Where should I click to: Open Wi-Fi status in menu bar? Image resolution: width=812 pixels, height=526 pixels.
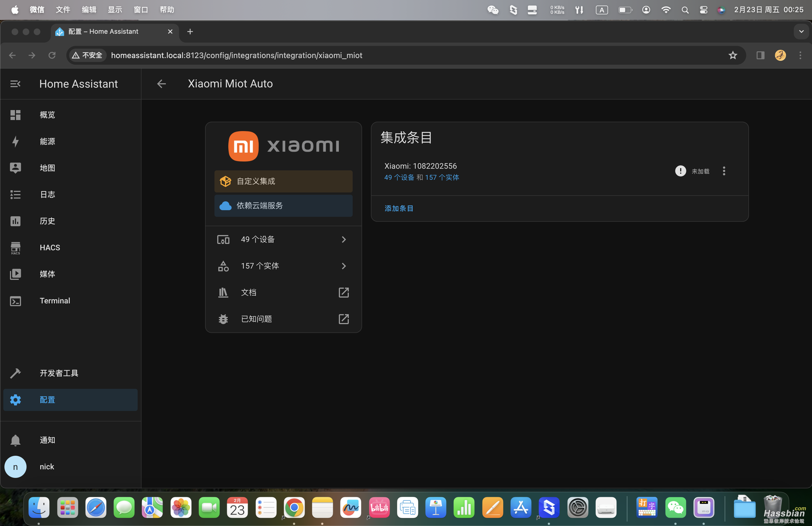click(666, 10)
